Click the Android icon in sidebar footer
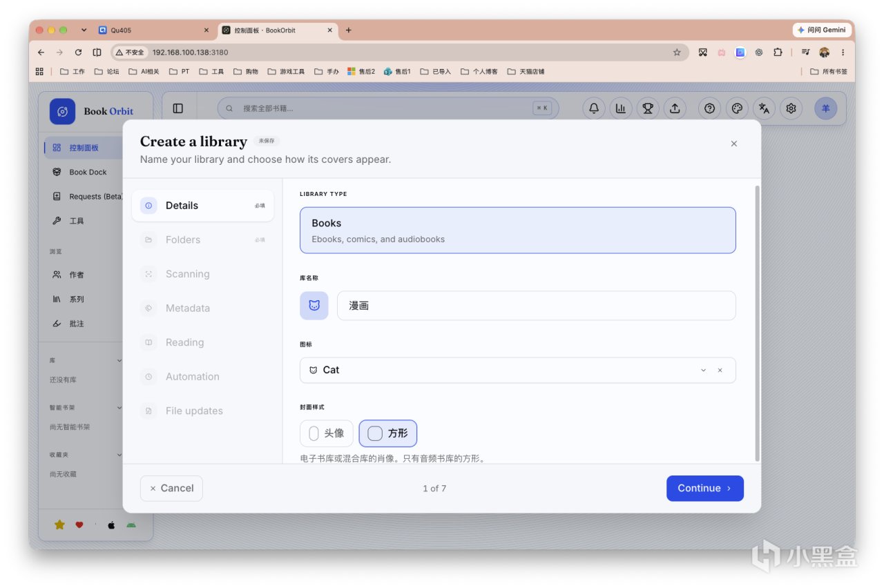The width and height of the screenshot is (884, 588). tap(131, 525)
